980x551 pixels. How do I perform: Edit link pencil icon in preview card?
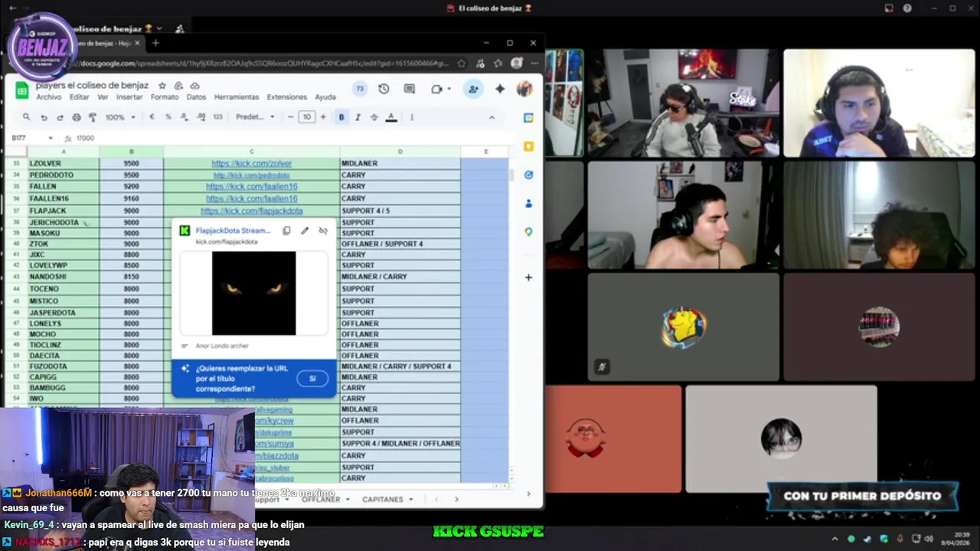tap(305, 230)
